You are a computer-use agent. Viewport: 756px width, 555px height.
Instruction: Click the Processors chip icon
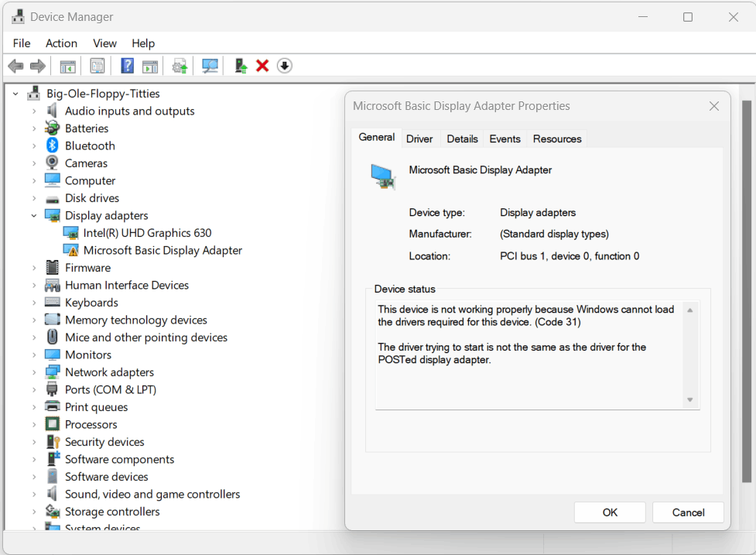pos(52,424)
